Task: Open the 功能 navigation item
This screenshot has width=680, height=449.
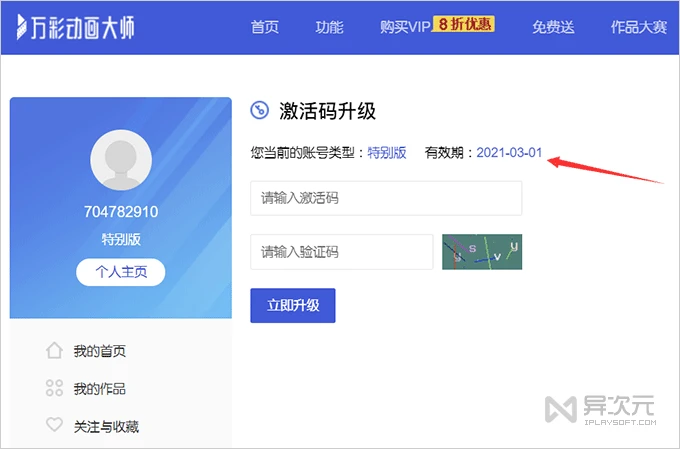Action: coord(329,27)
